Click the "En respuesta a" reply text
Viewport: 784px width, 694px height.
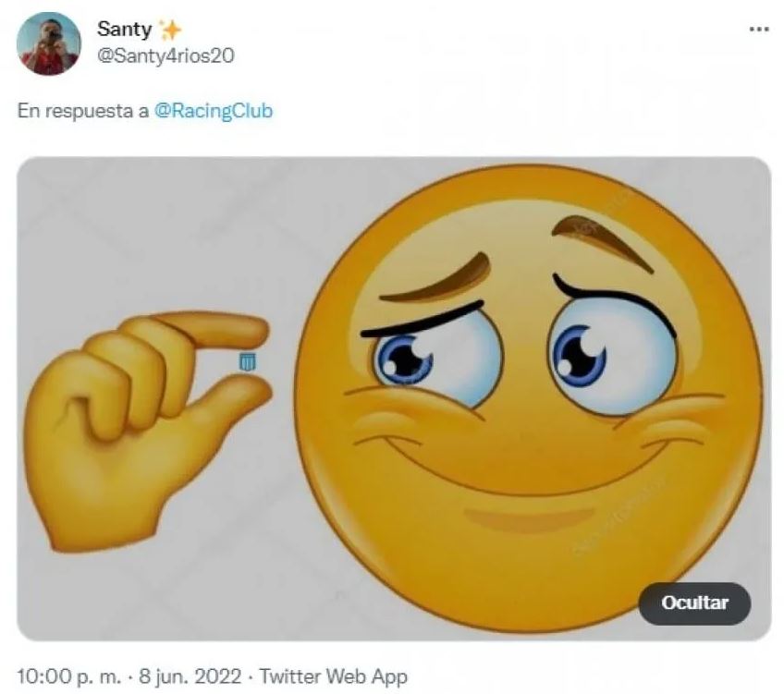point(83,110)
